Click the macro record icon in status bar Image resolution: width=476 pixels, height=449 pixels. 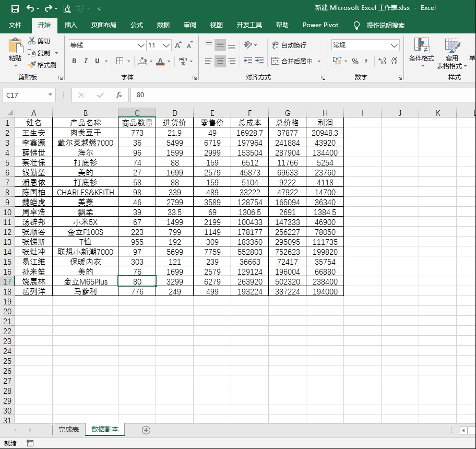click(30, 443)
